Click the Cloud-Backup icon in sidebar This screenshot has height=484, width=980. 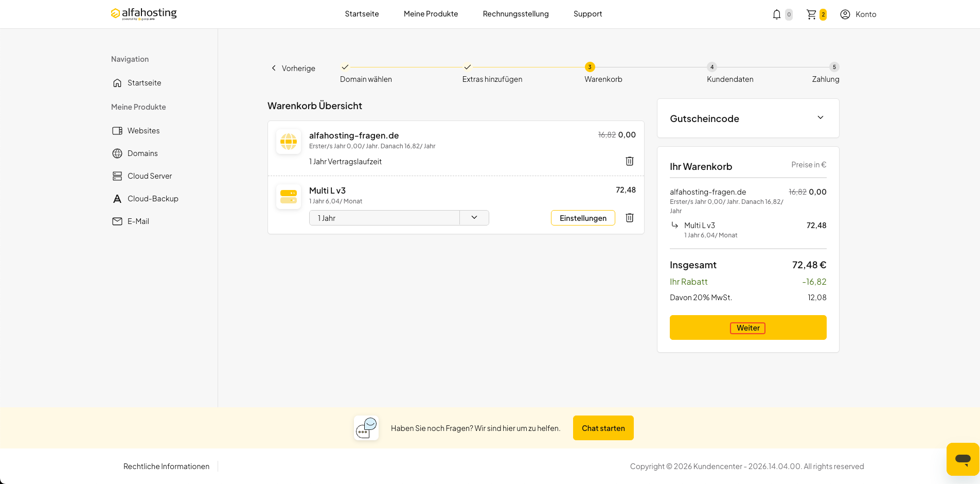click(117, 199)
